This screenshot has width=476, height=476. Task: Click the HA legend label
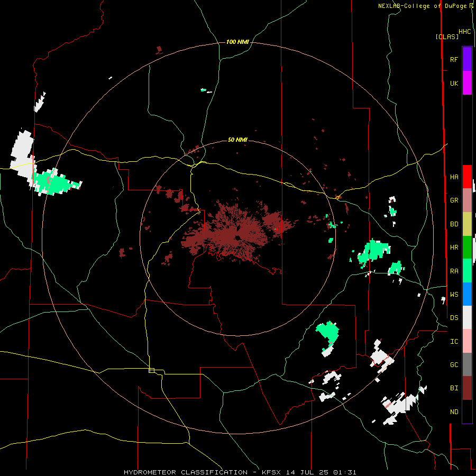(x=454, y=177)
